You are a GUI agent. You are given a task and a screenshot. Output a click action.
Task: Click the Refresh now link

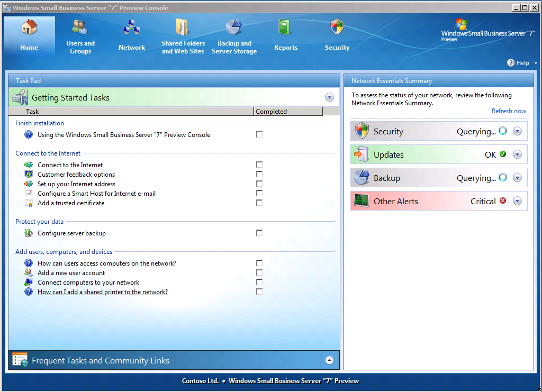click(x=509, y=111)
